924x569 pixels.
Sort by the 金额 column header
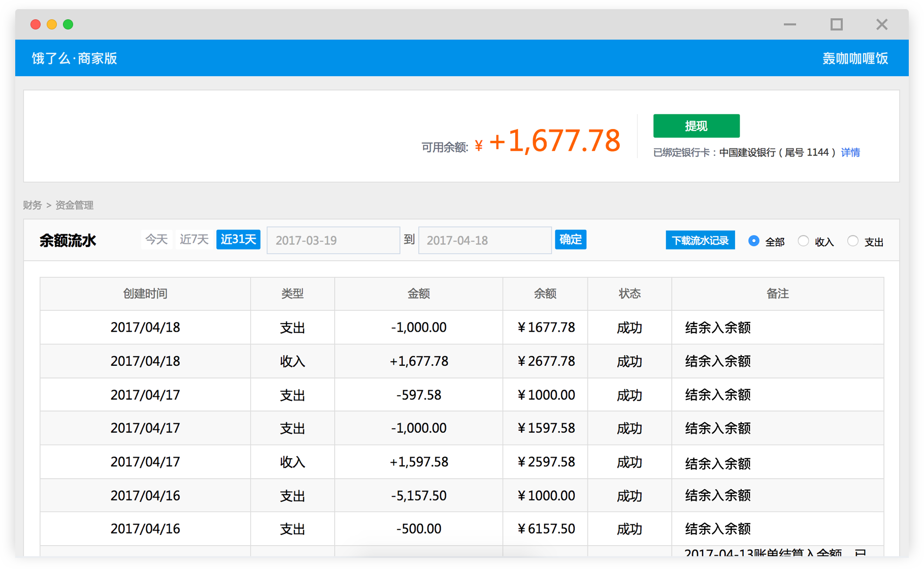pos(418,294)
